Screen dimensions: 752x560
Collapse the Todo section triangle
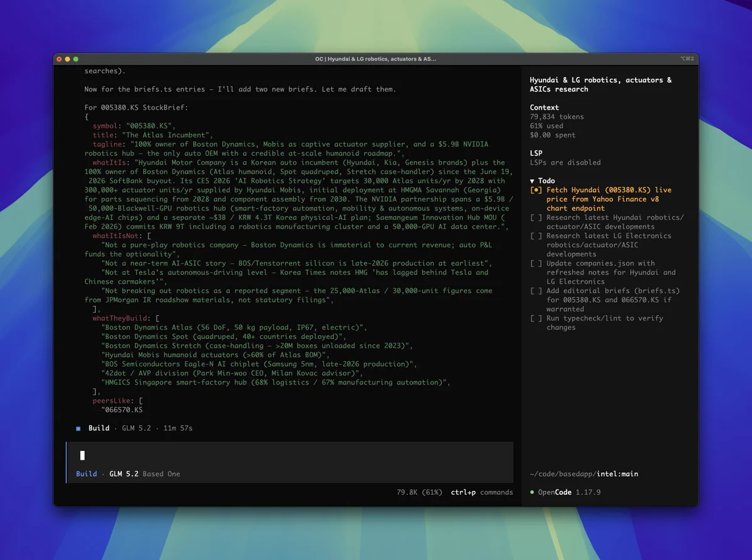[532, 181]
